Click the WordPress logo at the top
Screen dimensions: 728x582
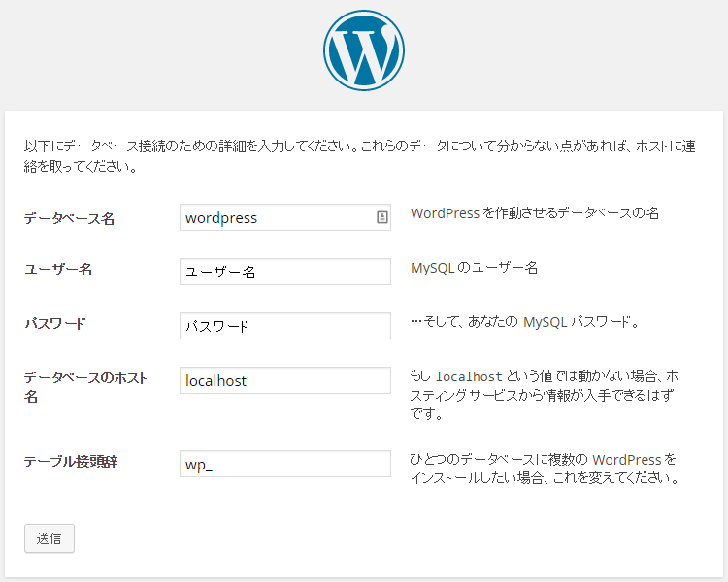[x=364, y=50]
